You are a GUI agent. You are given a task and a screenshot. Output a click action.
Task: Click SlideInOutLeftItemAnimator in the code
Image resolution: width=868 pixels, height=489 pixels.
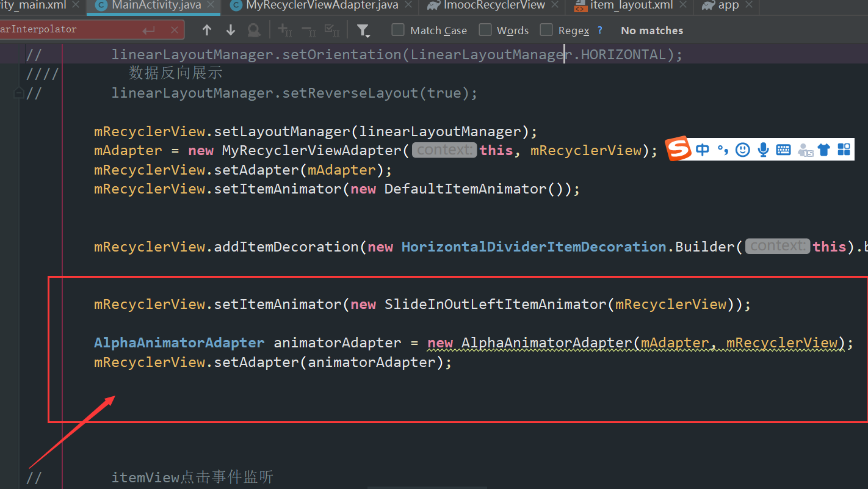pyautogui.click(x=495, y=305)
